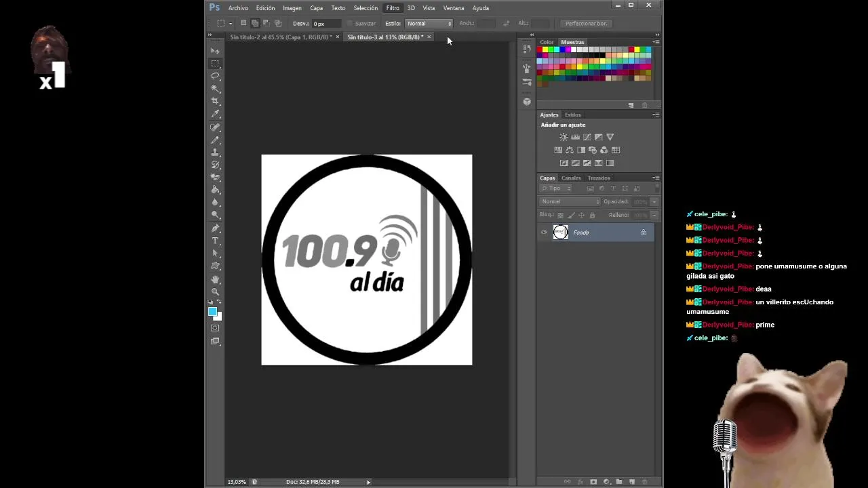Select the Brush tool
Viewport: 868px width, 488px height.
click(x=215, y=140)
